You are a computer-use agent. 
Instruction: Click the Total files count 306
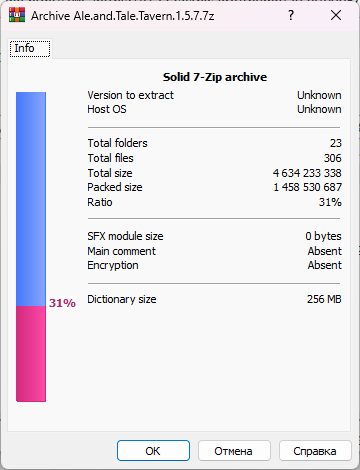[333, 158]
